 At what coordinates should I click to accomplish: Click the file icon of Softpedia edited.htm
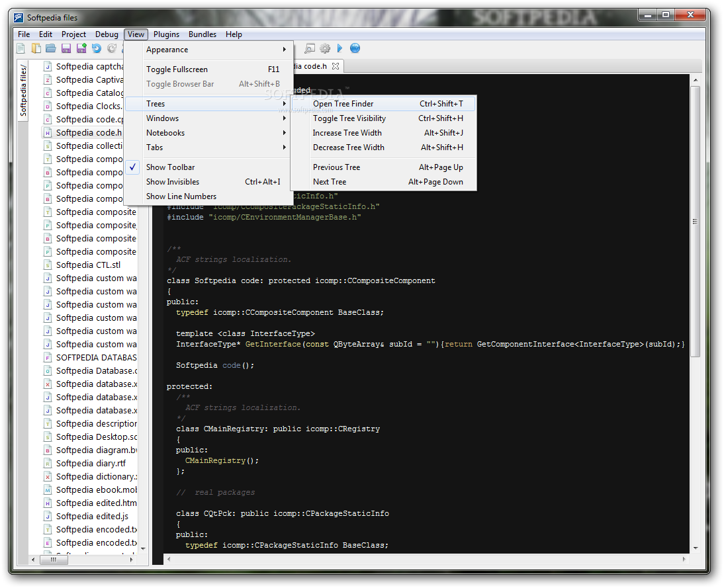(48, 503)
